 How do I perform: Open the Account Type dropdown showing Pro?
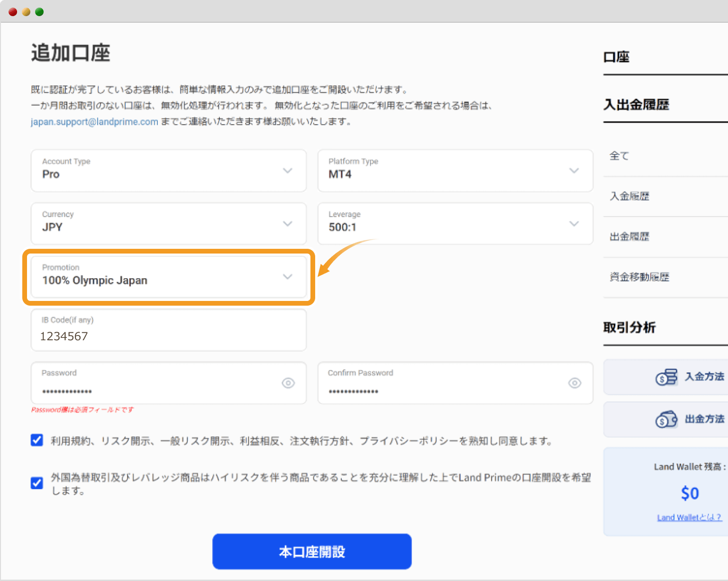[168, 171]
